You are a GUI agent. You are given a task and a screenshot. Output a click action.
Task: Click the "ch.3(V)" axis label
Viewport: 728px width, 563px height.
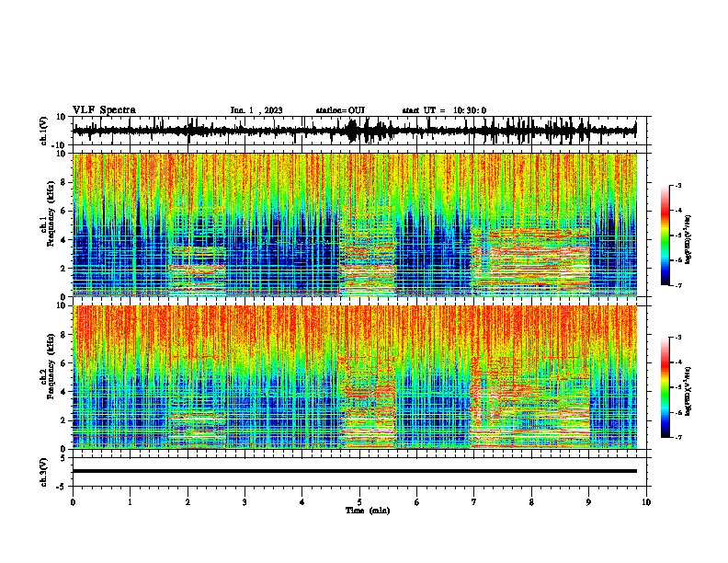tap(44, 473)
